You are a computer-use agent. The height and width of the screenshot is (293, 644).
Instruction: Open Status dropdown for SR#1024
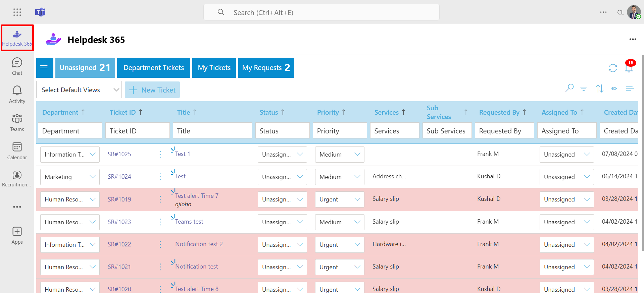coord(282,177)
